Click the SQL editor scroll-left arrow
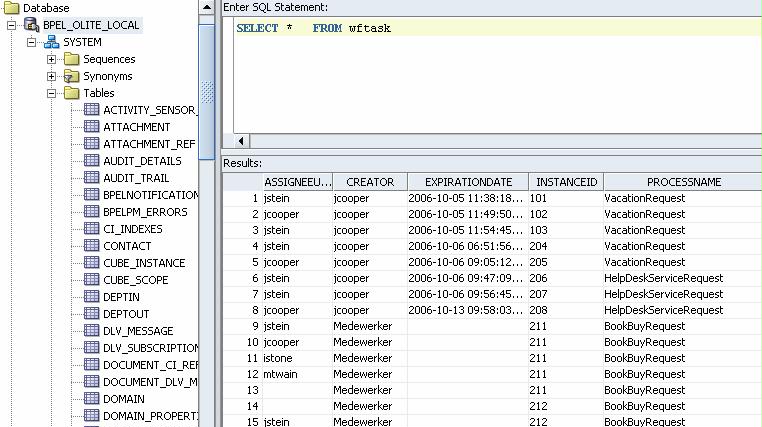The image size is (762, 427). 241,141
